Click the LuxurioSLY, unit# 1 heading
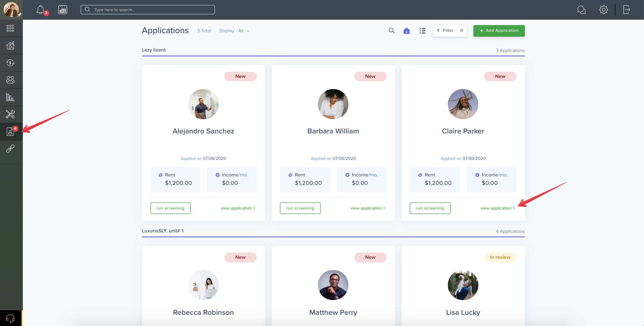Viewport: 644px width, 326px height. click(x=163, y=231)
